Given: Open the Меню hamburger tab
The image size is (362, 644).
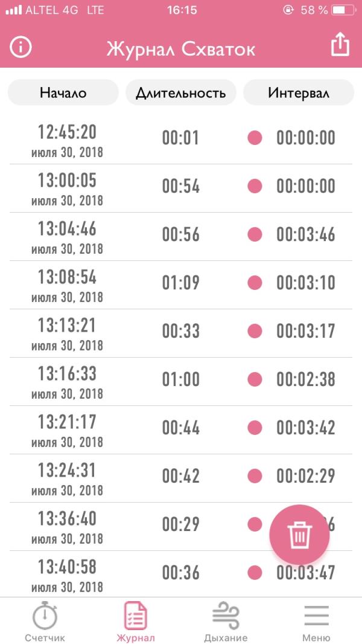Looking at the screenshot, I should 316,622.
